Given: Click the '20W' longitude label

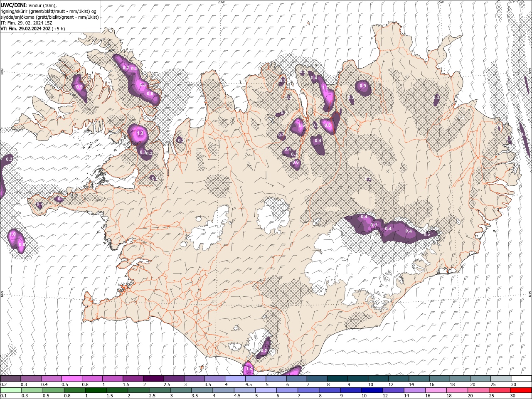Looking at the screenshot, I should pyautogui.click(x=221, y=2).
